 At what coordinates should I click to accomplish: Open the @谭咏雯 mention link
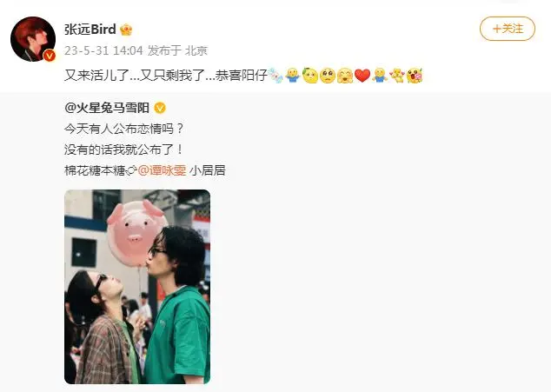(162, 170)
